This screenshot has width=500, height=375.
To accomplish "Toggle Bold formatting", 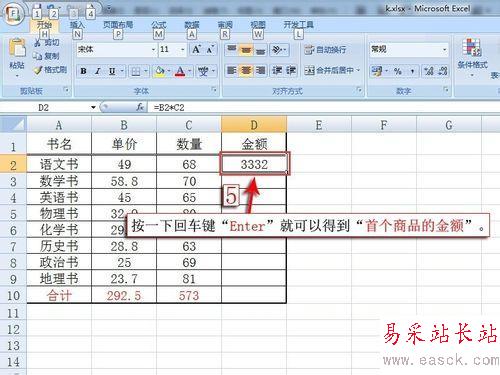I will point(83,71).
